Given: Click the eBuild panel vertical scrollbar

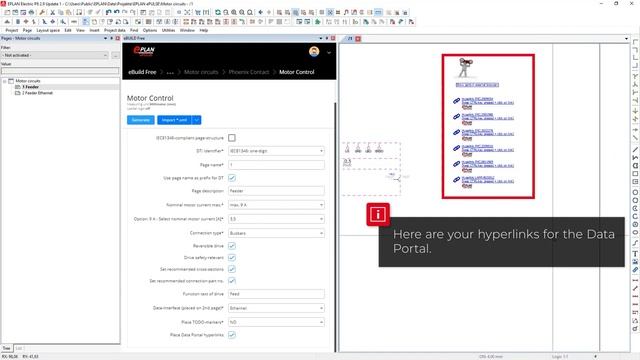Looking at the screenshot, I should (336, 227).
